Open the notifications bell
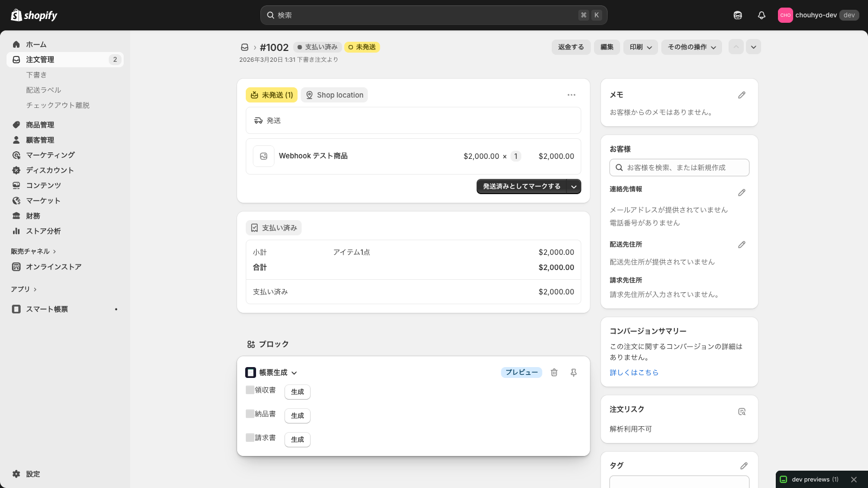 (762, 15)
